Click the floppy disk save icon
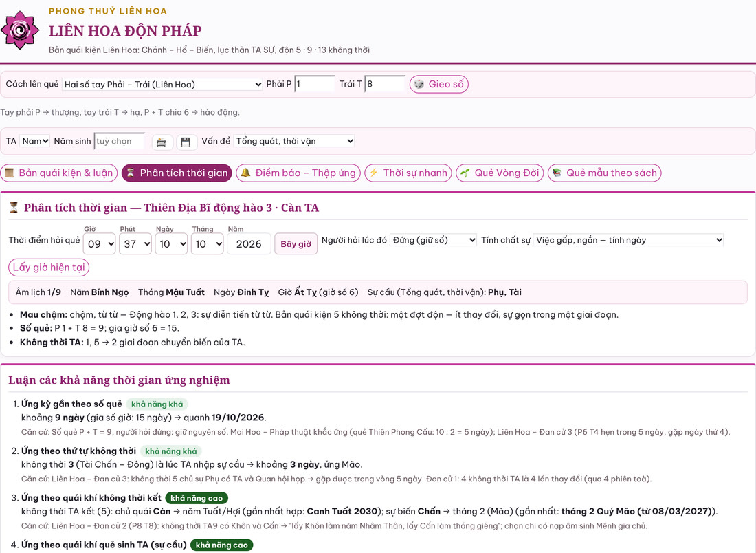 pyautogui.click(x=186, y=142)
